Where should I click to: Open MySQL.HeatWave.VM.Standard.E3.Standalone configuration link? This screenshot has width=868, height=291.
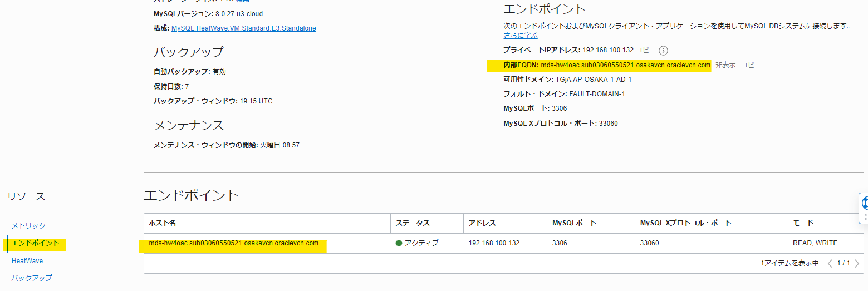point(243,28)
